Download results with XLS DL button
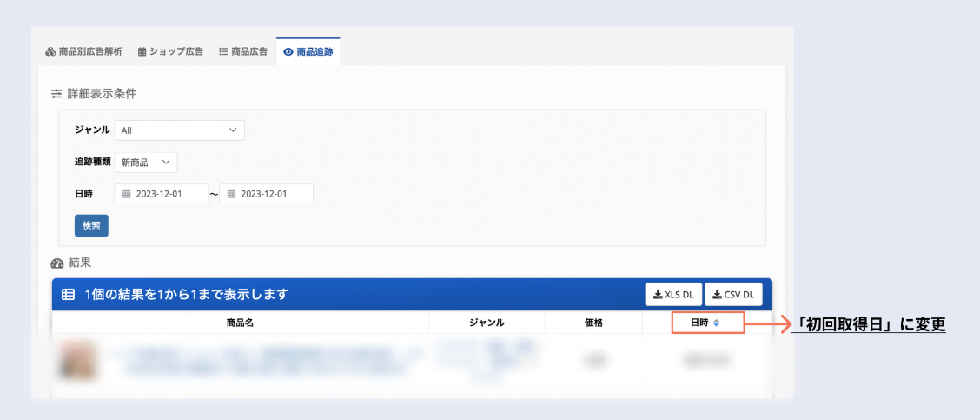 point(673,295)
